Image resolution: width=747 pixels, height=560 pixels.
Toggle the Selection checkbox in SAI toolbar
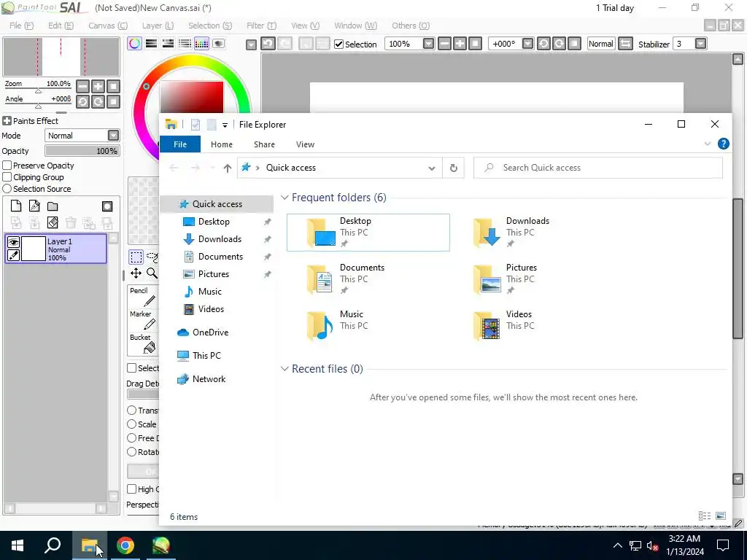(338, 44)
